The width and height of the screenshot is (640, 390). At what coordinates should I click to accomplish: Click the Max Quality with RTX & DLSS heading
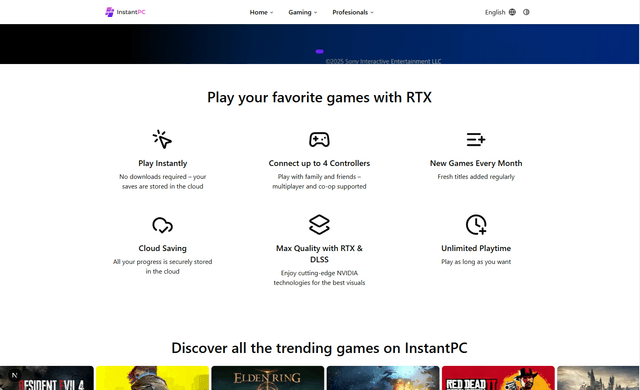[x=319, y=254]
